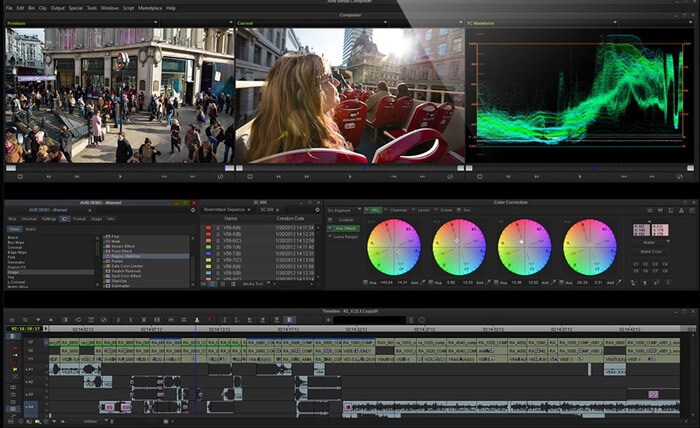Click the person-shaped icon in timeline toolbar
Screen dimensions: 700x428
(197, 320)
